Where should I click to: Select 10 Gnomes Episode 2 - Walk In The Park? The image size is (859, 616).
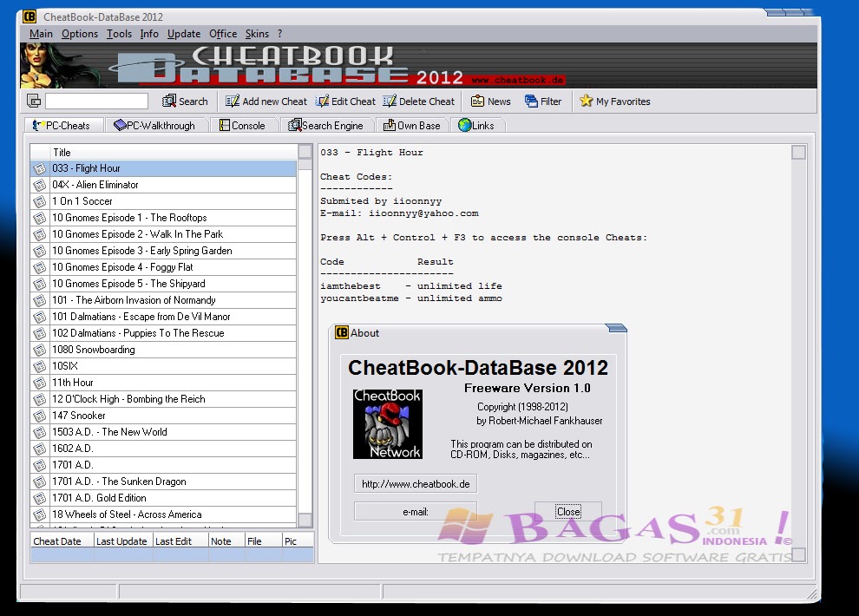(x=163, y=234)
